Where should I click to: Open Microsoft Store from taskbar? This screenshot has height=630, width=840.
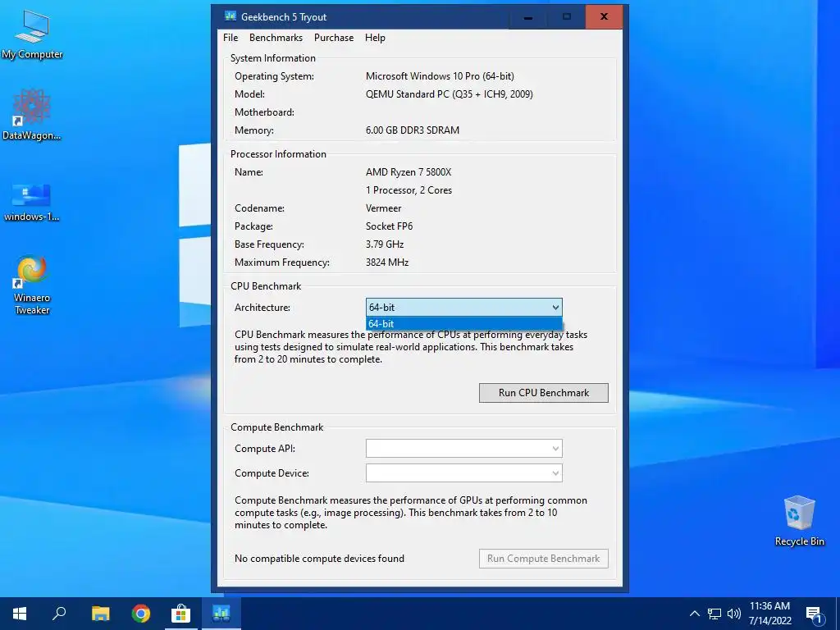pos(181,614)
